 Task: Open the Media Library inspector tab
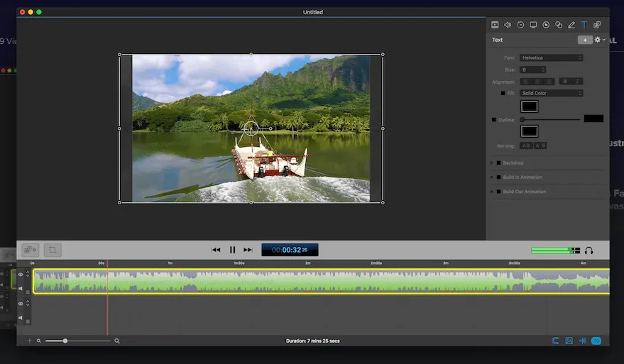click(x=597, y=25)
